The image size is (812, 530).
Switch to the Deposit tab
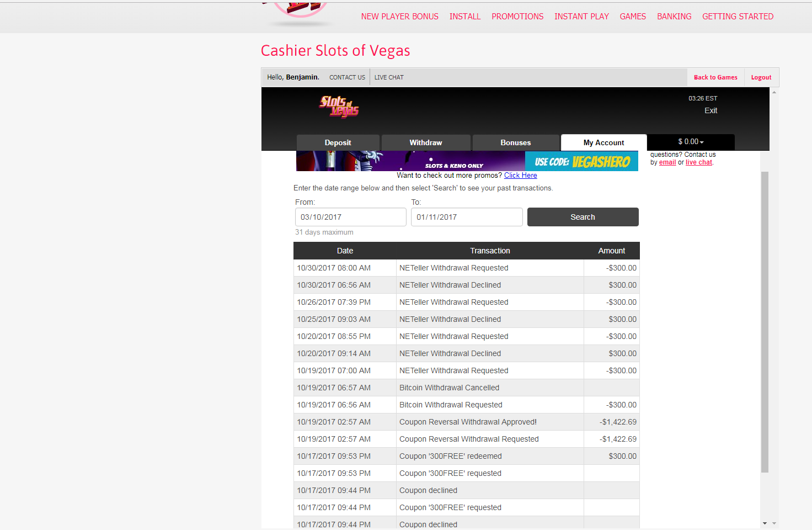(x=338, y=142)
